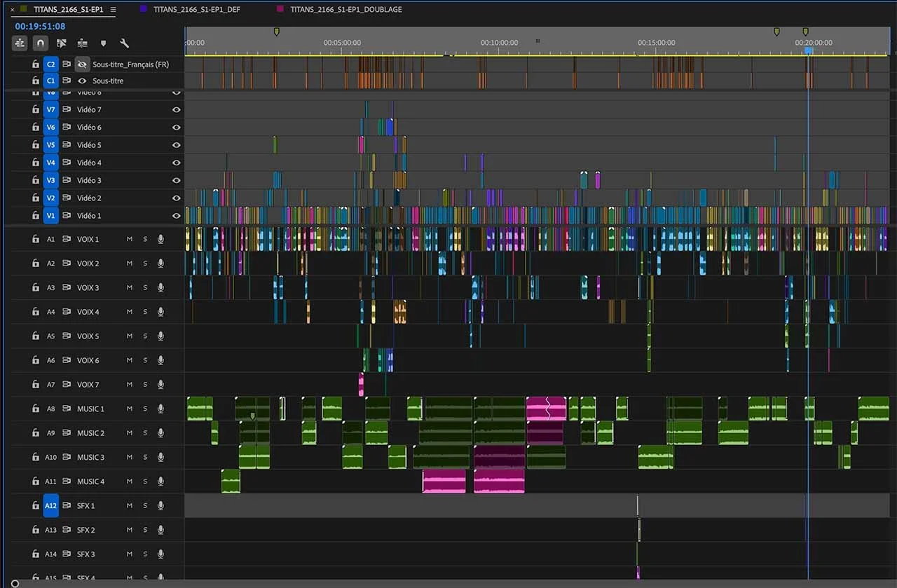This screenshot has width=897, height=588.
Task: Open timeline display settings wrench
Action: tap(125, 43)
